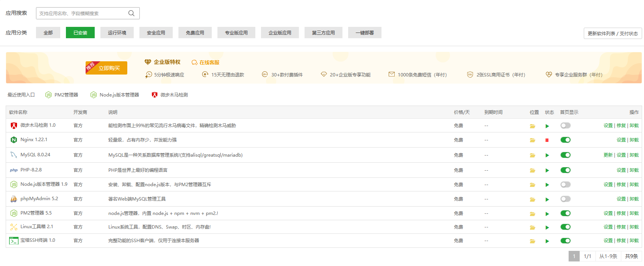This screenshot has width=644, height=266.
Task: Click 卸载 link for PHP-8.2.8
Action: pos(634,170)
